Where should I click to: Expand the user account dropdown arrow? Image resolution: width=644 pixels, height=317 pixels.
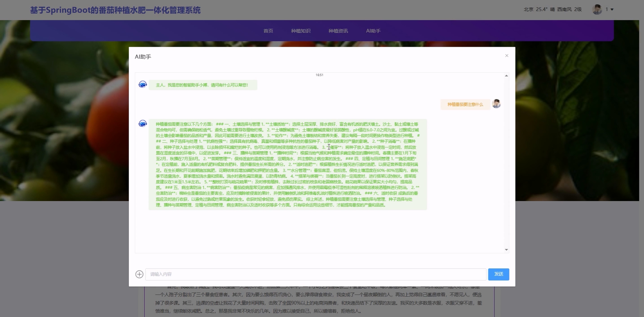tap(612, 9)
